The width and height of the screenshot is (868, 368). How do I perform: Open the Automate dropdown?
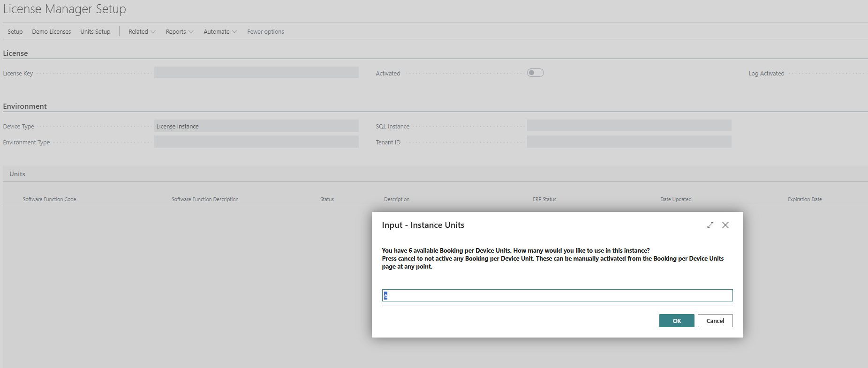click(x=220, y=31)
